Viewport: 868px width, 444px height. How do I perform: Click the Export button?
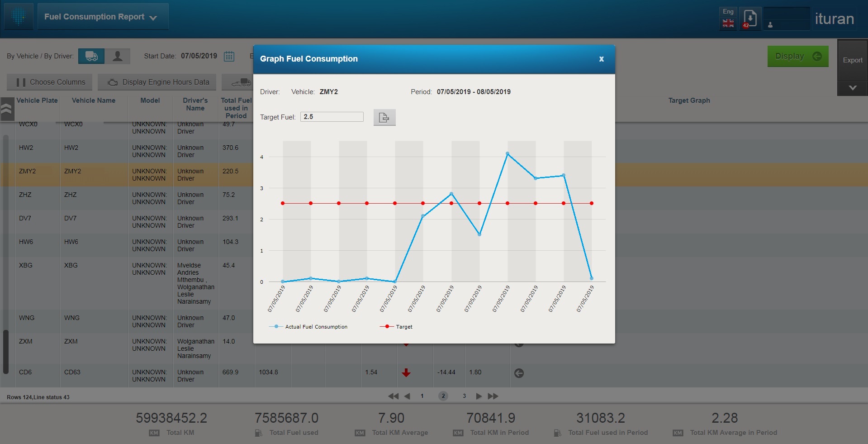(852, 60)
